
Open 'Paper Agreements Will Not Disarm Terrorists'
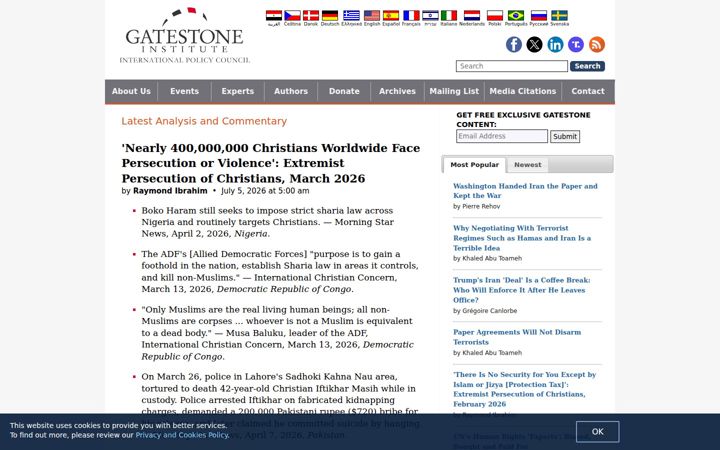point(517,337)
